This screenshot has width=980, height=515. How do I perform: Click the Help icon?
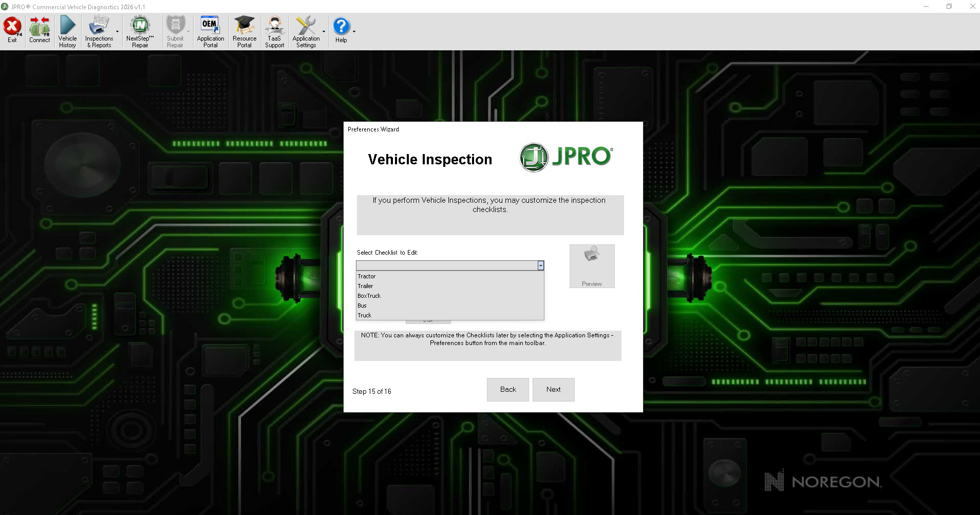tap(341, 30)
